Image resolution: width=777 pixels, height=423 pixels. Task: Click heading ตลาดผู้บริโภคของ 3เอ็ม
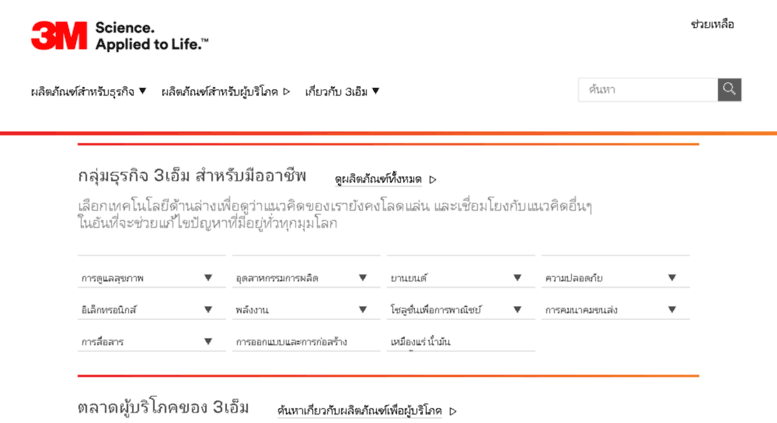pyautogui.click(x=163, y=408)
